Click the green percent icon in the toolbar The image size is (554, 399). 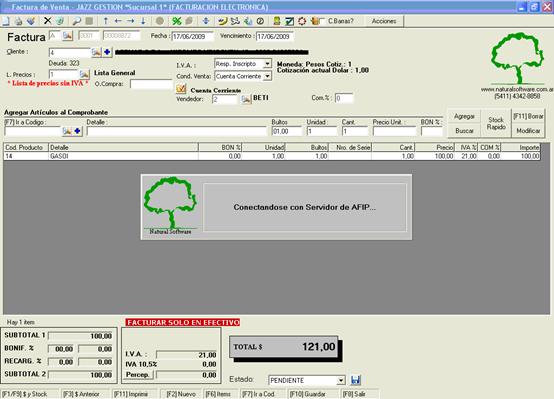tap(176, 21)
